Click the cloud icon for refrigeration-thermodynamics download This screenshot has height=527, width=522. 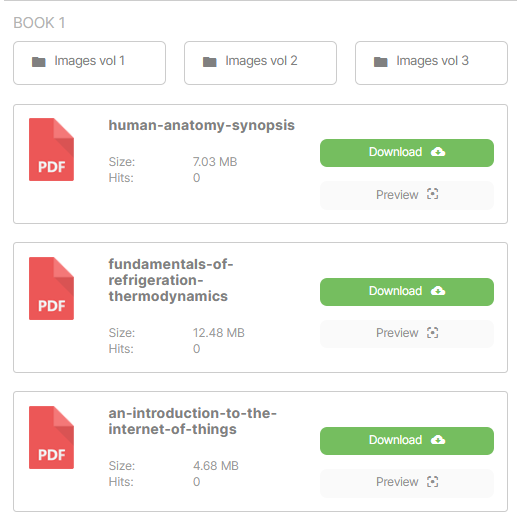point(438,291)
